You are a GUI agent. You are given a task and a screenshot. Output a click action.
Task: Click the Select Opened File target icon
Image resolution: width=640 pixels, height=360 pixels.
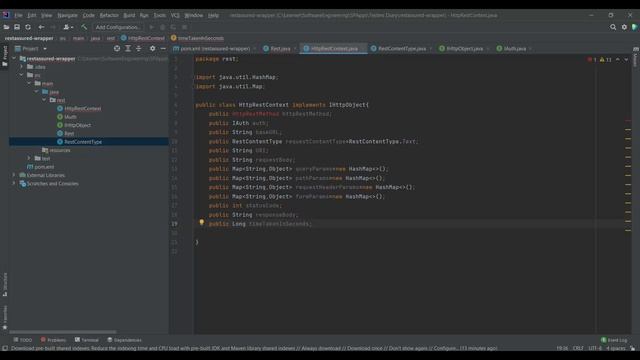117,48
